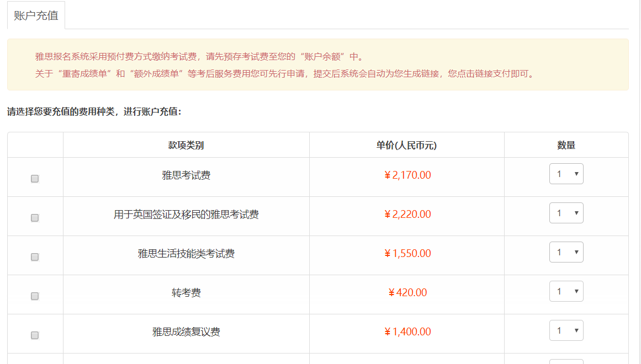
Task: Click the price ¥2,170.00
Action: 407,175
